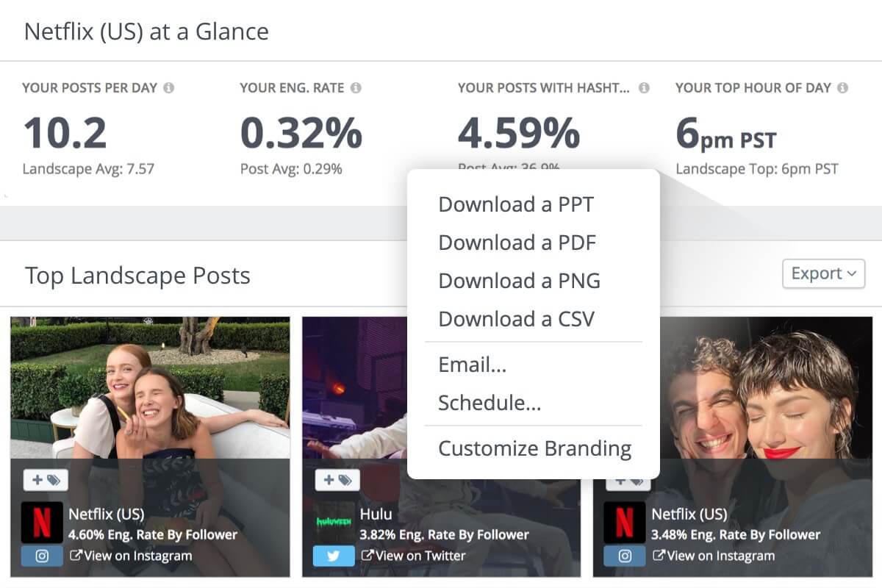Click Instagram icon on third post card

tap(625, 556)
